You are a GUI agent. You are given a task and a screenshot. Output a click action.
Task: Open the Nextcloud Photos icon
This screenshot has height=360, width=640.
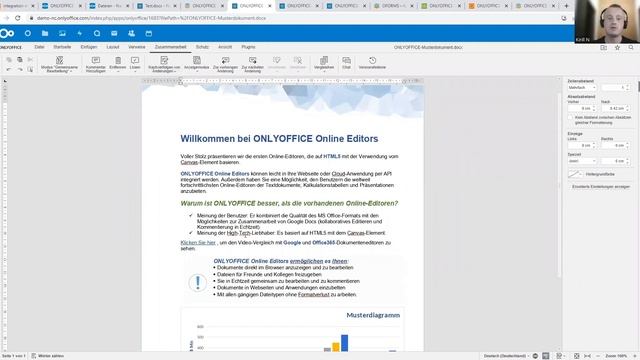(x=62, y=33)
